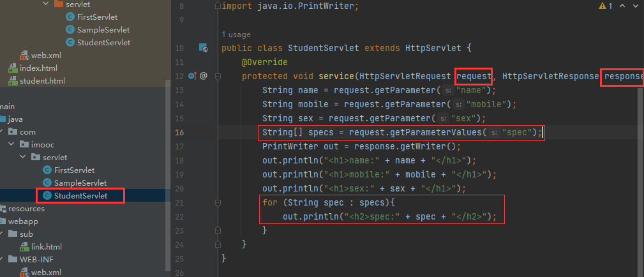Jump to previous highlighted error with up arrow

(x=622, y=6)
